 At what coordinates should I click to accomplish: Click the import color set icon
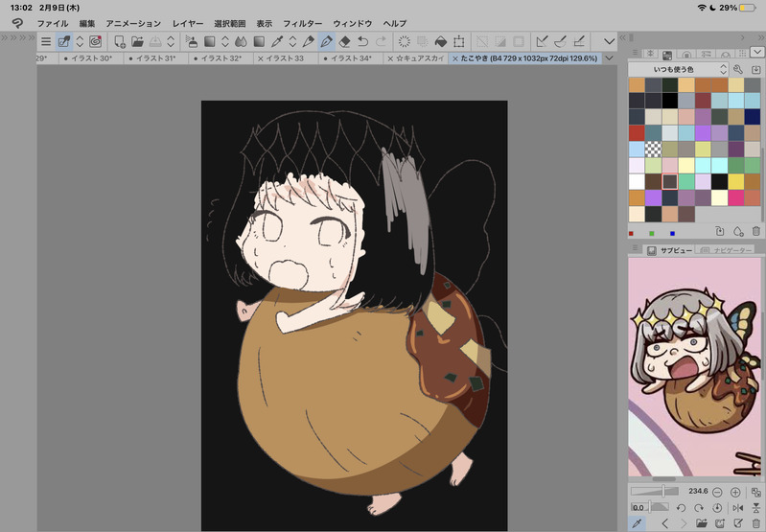(755, 69)
